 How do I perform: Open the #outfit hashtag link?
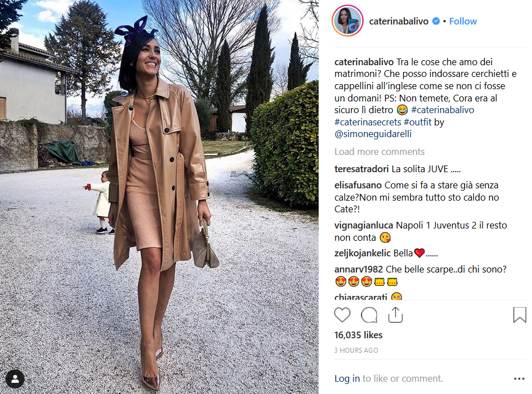click(417, 122)
